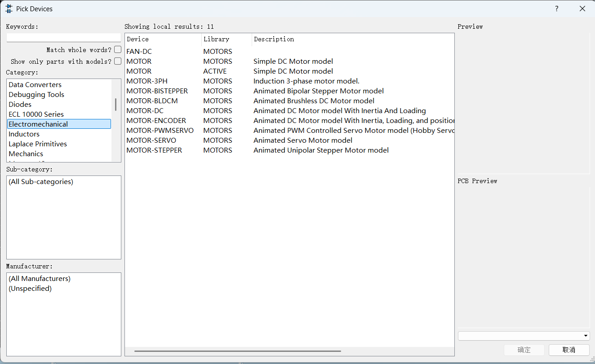This screenshot has height=364, width=595.
Task: Enable Match whole words checkbox
Action: (118, 49)
